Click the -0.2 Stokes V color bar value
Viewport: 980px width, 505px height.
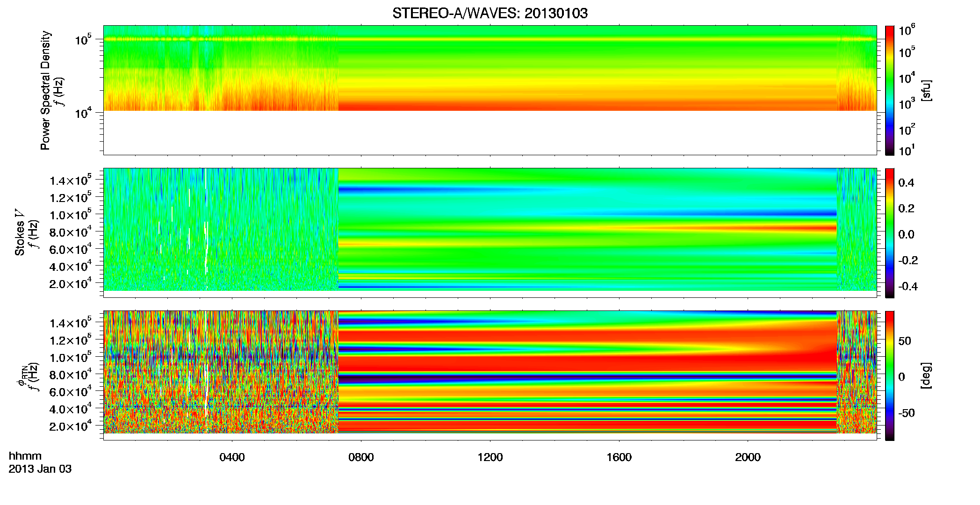click(908, 260)
